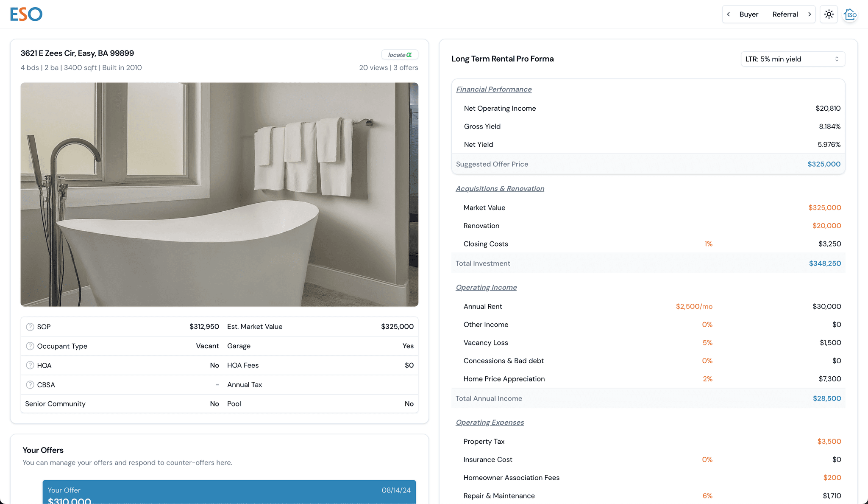
Task: Open the ESO house profile icon
Action: click(850, 14)
